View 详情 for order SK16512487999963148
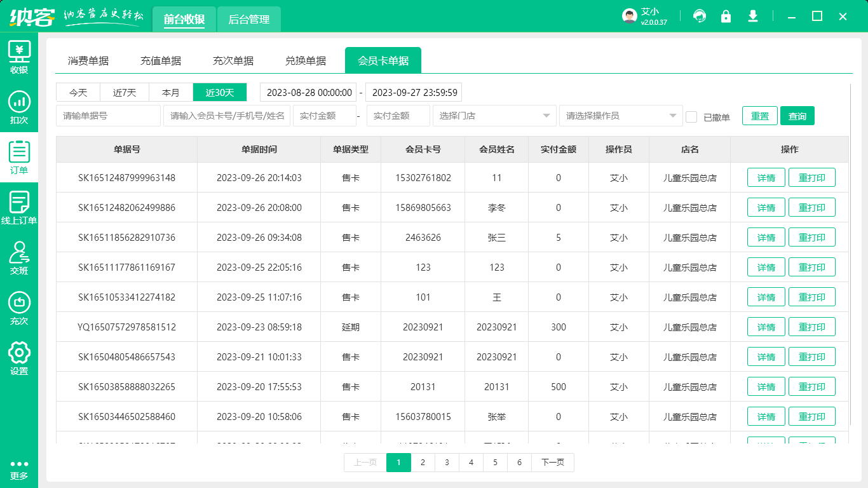This screenshot has width=868, height=488. (x=766, y=177)
